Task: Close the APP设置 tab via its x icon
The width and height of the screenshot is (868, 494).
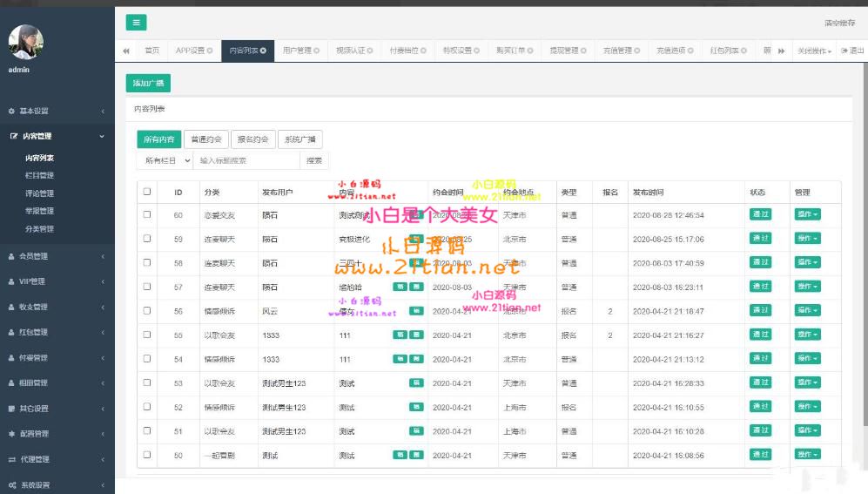Action: 210,51
